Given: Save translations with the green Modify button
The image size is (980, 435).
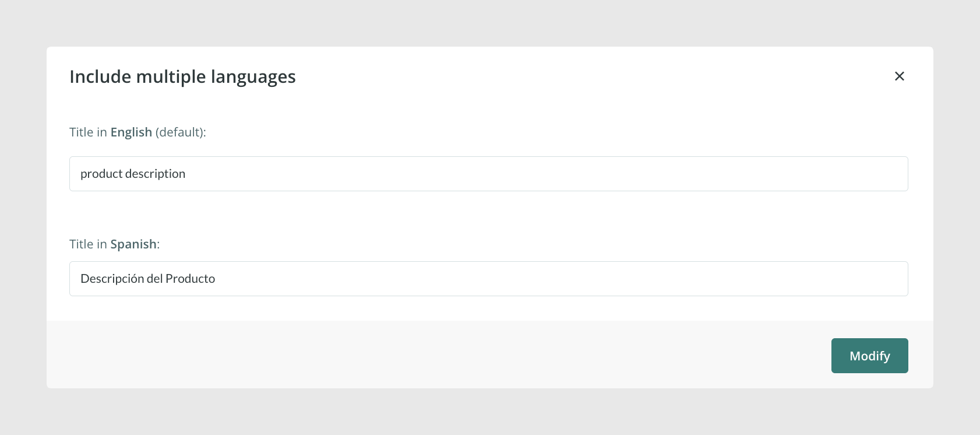Looking at the screenshot, I should point(869,356).
